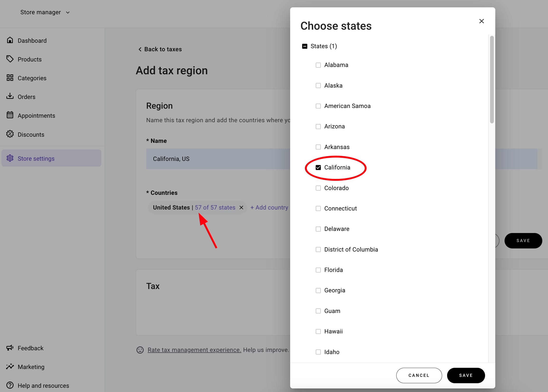The height and width of the screenshot is (392, 548).
Task: Check the Alabama state checkbox
Action: pos(319,65)
